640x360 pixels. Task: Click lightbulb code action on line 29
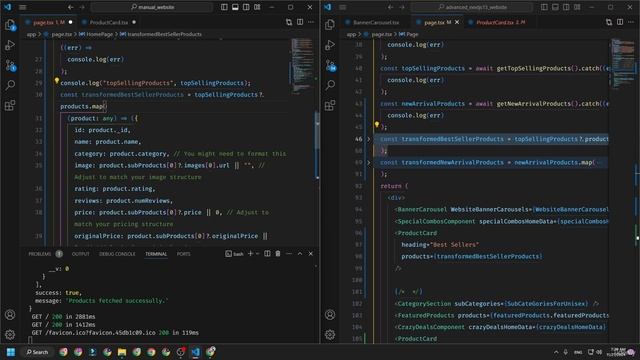(x=57, y=81)
